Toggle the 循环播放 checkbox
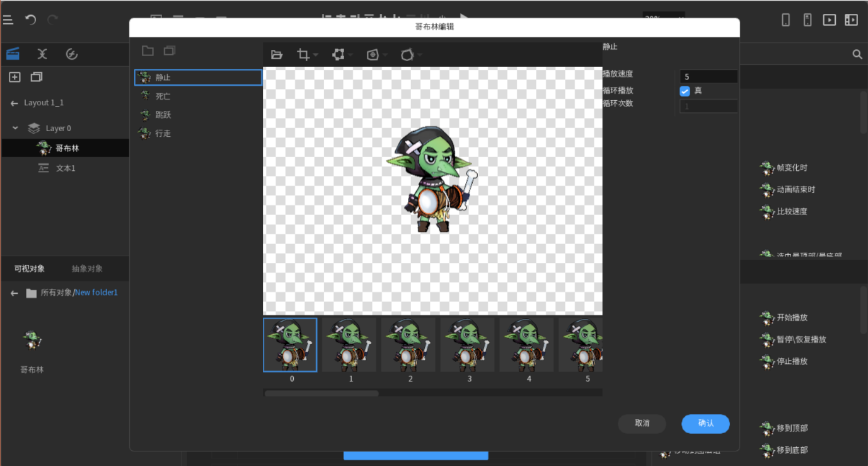 point(685,91)
